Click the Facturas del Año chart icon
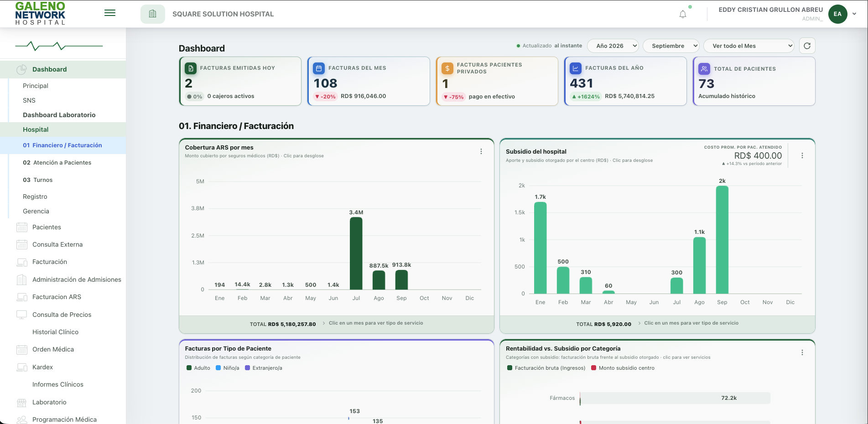The width and height of the screenshot is (868, 424). (576, 68)
